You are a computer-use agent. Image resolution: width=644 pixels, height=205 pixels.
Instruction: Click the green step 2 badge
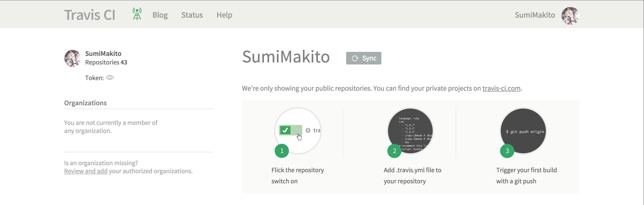point(394,151)
